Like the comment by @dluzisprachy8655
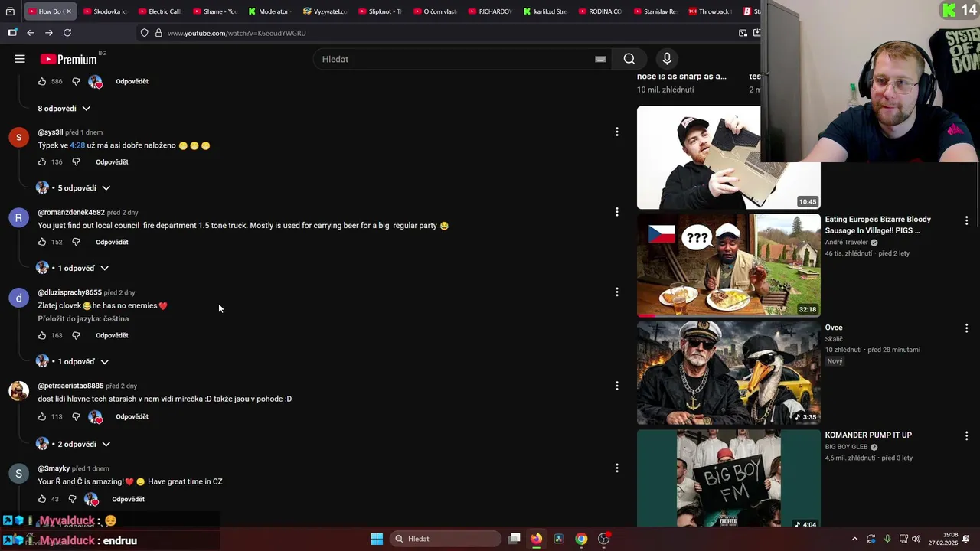 click(x=42, y=335)
